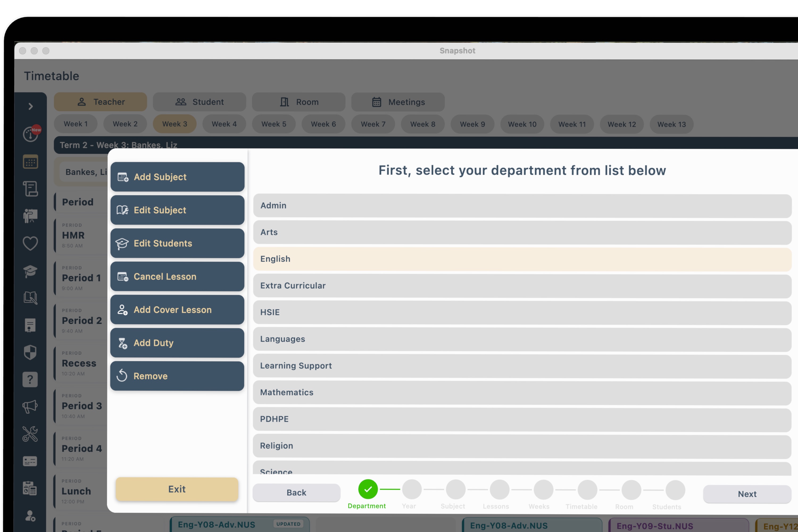
Task: Open the shield sidebar icon
Action: point(30,352)
